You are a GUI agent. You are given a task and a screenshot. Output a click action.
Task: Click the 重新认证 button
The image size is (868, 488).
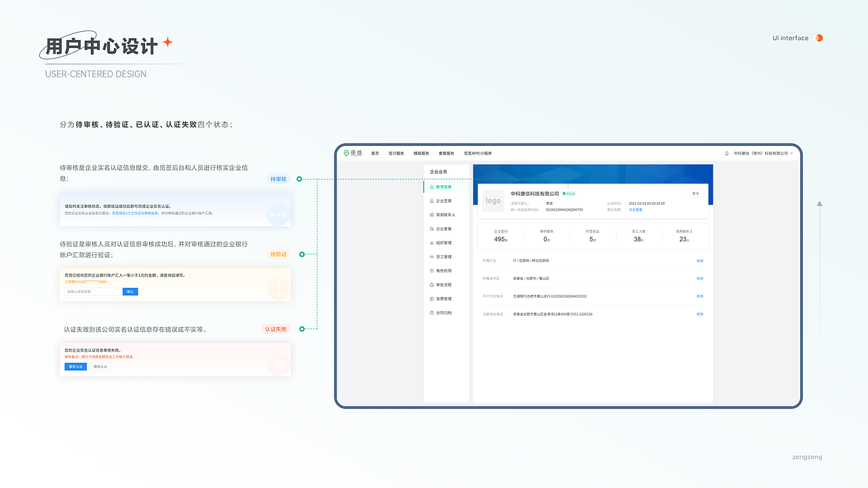coord(76,367)
